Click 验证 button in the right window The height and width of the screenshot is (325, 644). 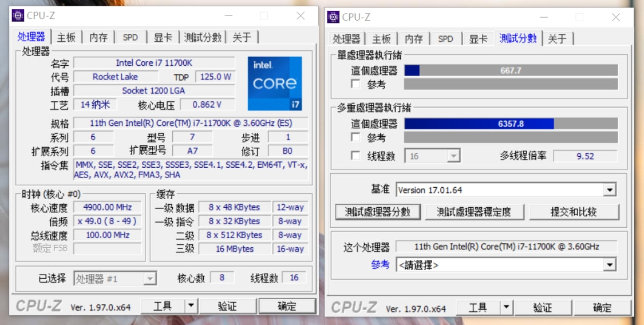[543, 307]
